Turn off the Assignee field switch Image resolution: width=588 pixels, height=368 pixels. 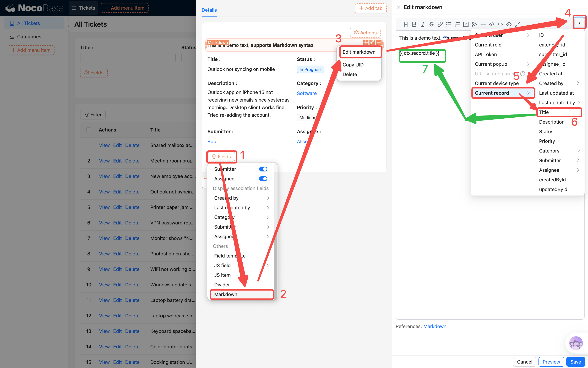point(263,179)
